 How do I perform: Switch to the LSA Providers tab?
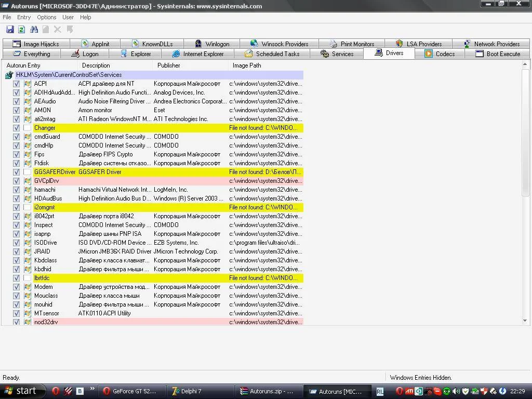pyautogui.click(x=418, y=44)
